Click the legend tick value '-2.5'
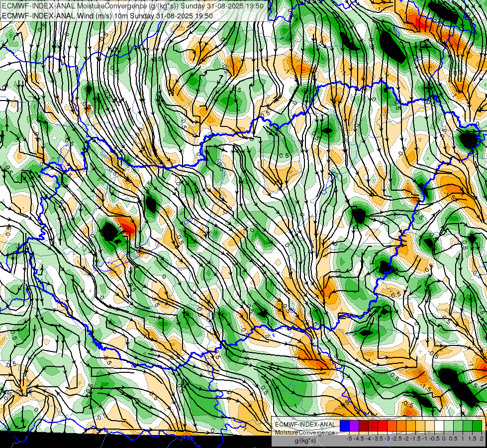Screen dimensions: 487x448 (396, 439)
